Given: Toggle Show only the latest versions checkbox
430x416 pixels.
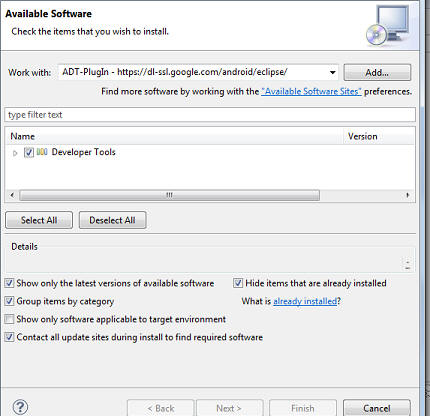Looking at the screenshot, I should click(9, 283).
